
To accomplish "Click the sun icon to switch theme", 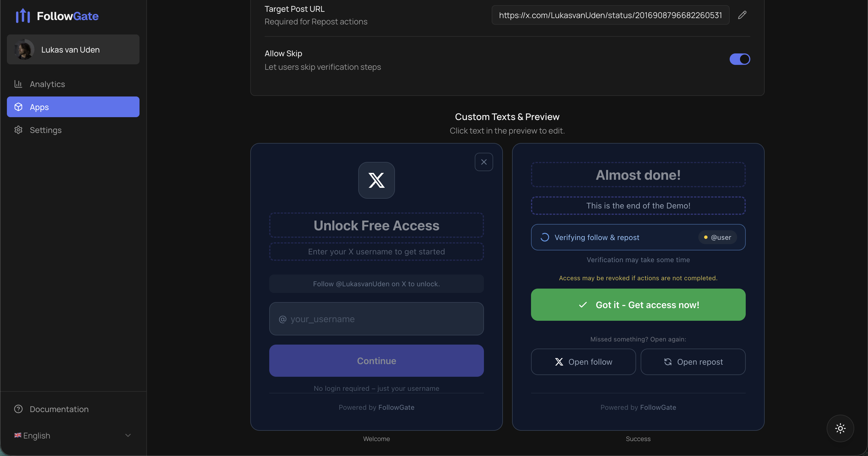I will (x=840, y=428).
